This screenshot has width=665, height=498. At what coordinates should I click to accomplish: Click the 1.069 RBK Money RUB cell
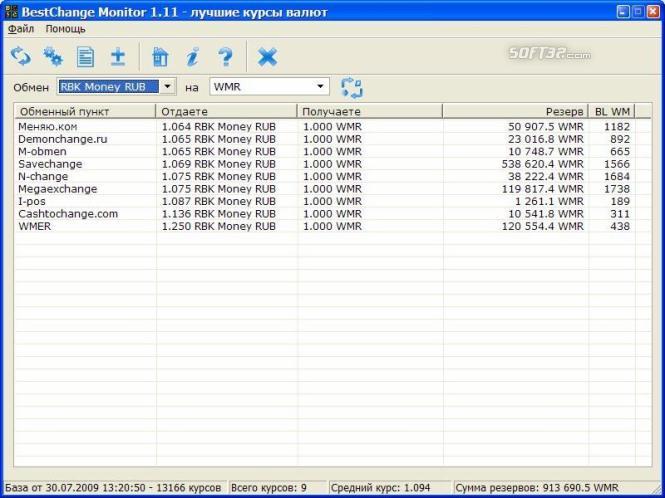coord(219,164)
